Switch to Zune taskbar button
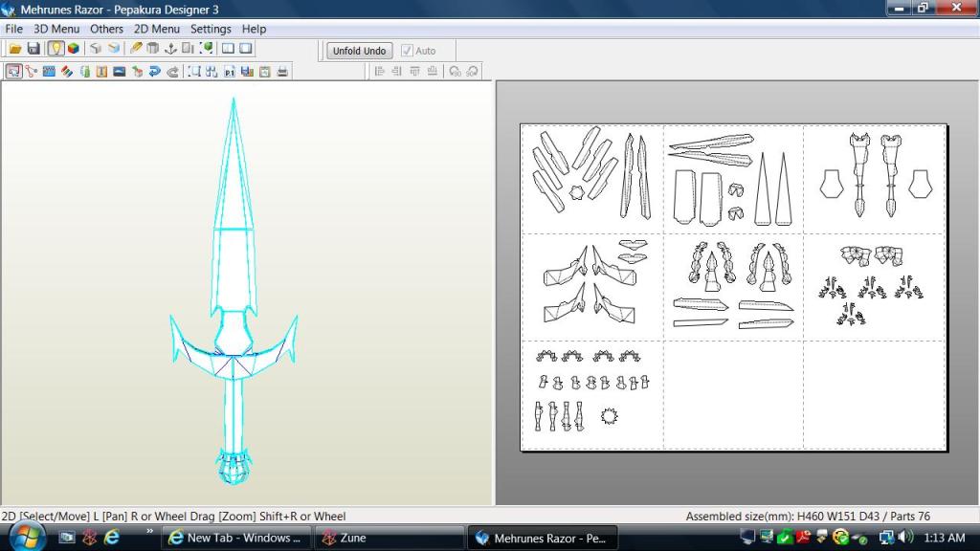980x551 pixels. (x=389, y=538)
